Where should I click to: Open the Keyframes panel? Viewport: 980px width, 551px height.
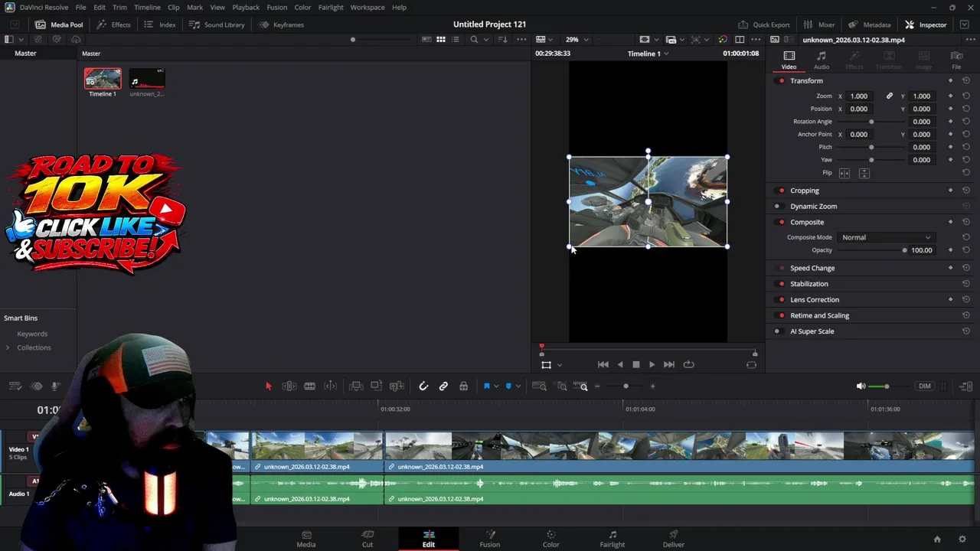click(x=281, y=24)
